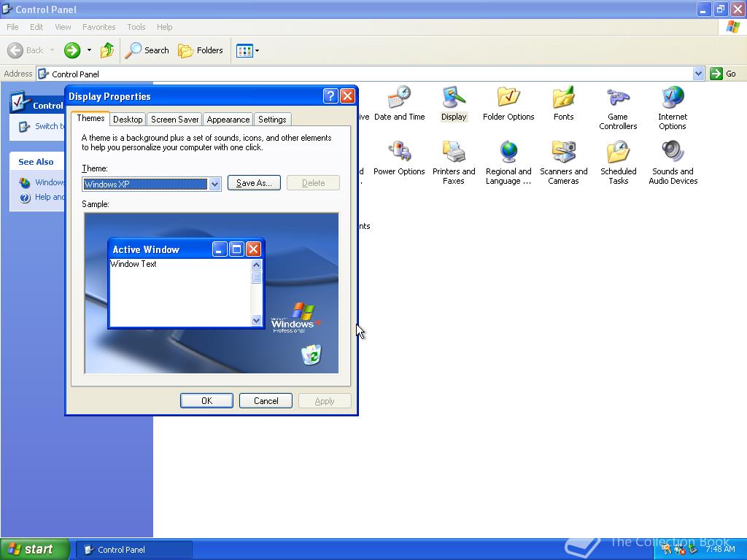Expand the Theme combo box arrow

tap(215, 184)
